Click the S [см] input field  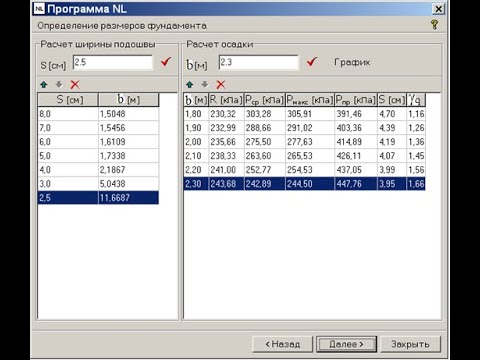click(x=113, y=62)
